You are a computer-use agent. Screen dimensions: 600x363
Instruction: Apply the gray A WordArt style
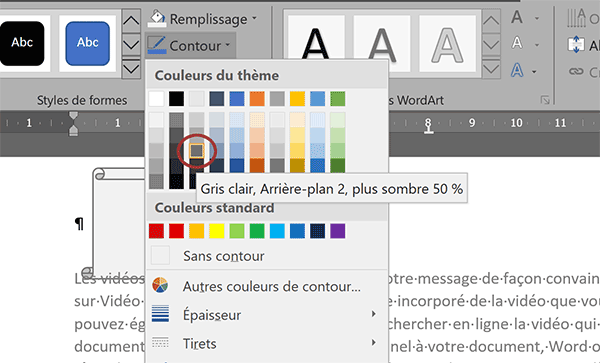click(x=382, y=42)
